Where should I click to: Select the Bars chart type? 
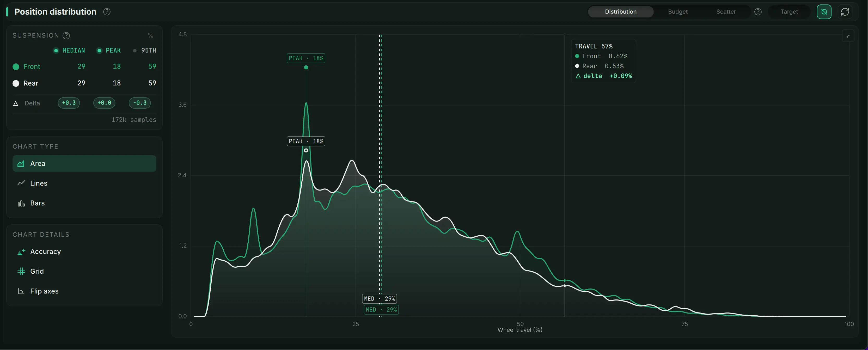point(84,203)
